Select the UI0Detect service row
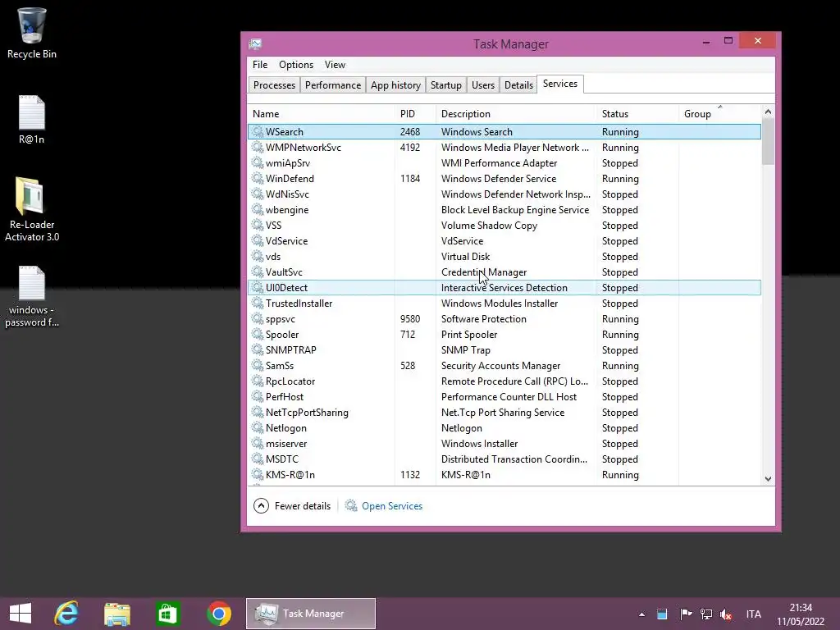Screen dimensions: 840x630 (504, 288)
